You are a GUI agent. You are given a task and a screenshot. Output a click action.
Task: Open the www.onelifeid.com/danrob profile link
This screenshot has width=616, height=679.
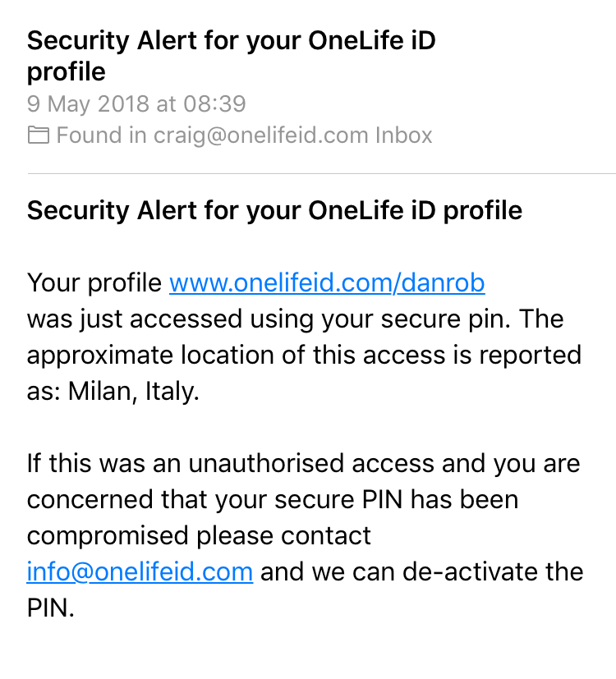[327, 283]
